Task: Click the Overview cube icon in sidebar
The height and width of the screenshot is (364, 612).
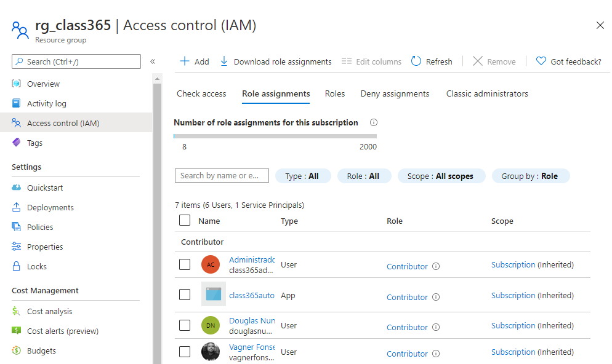Action: pos(17,84)
